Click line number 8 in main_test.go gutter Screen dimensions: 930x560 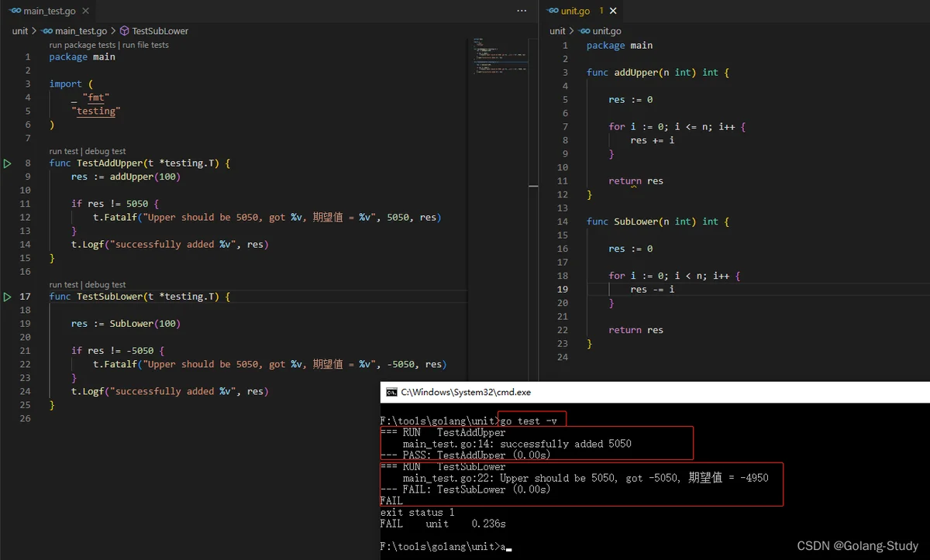(x=28, y=163)
